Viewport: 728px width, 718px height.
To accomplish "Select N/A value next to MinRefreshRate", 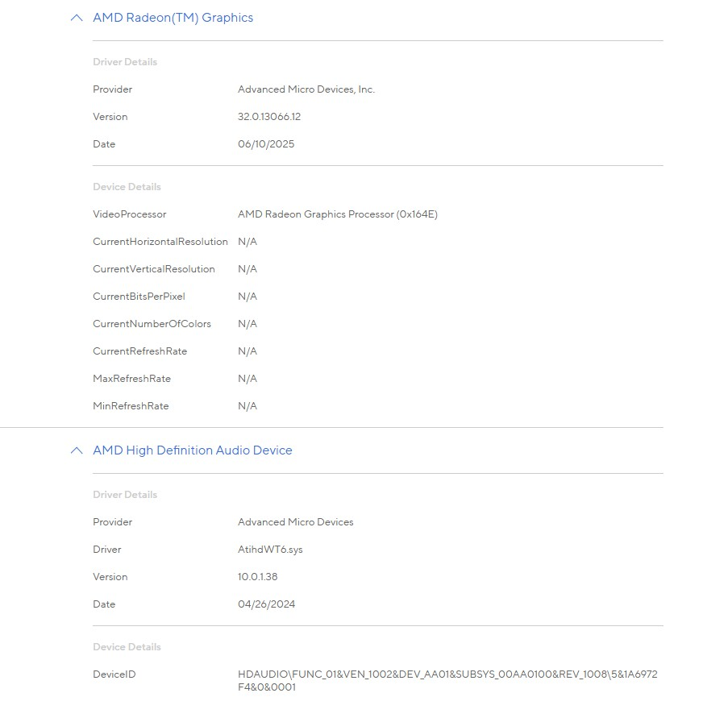I will 247,405.
